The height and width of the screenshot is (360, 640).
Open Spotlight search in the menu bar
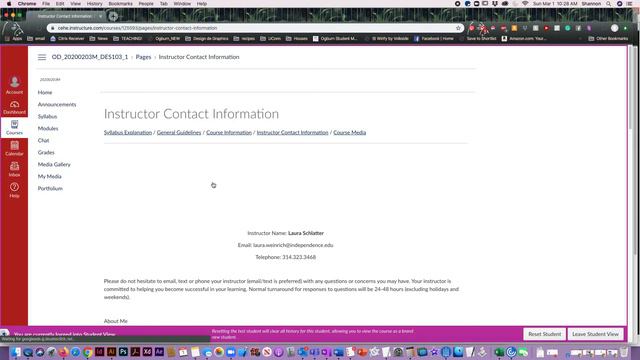pyautogui.click(x=609, y=4)
